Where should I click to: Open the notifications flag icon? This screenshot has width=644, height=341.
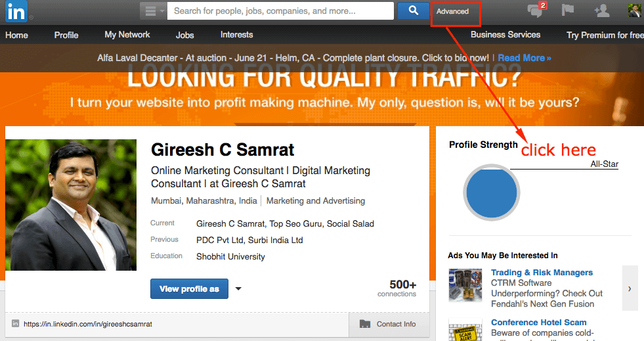568,10
